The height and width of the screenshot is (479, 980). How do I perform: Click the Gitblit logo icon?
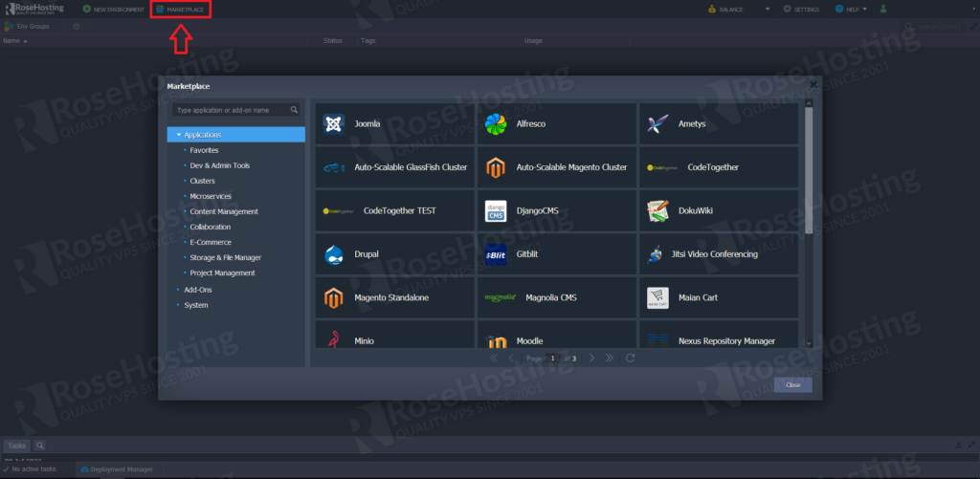point(496,254)
